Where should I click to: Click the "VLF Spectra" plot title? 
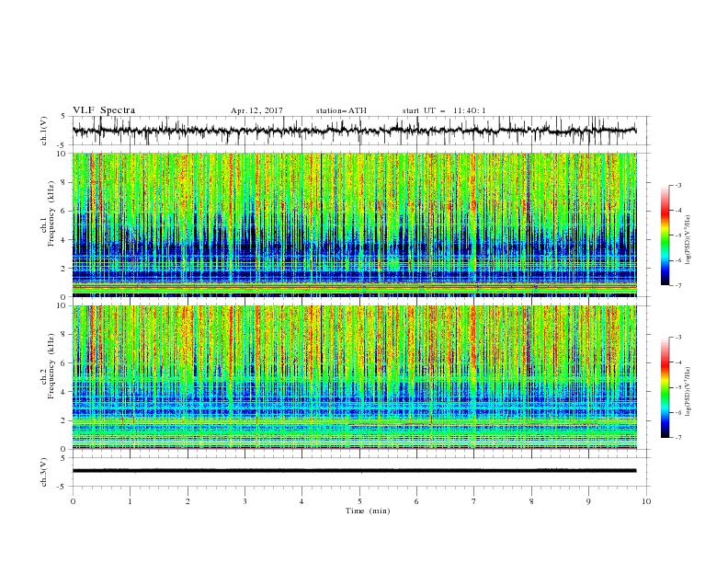click(104, 110)
